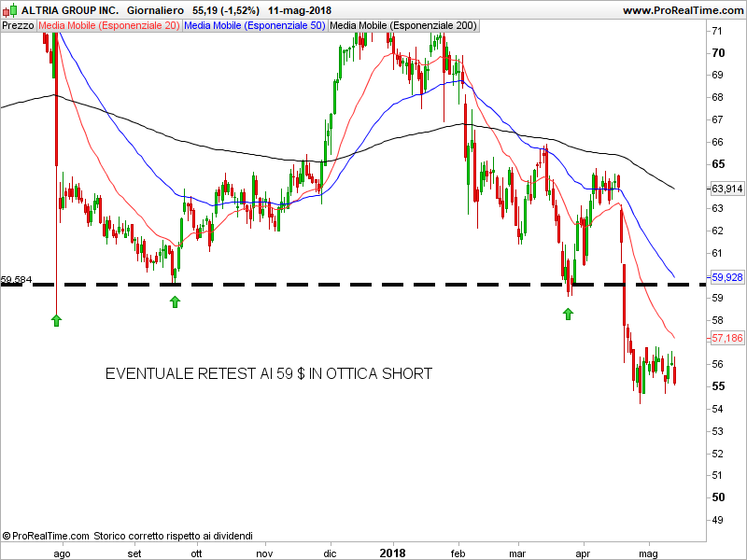This screenshot has width=747, height=560.
Task: Click the blue 59,928 price tag
Action: coord(726,277)
